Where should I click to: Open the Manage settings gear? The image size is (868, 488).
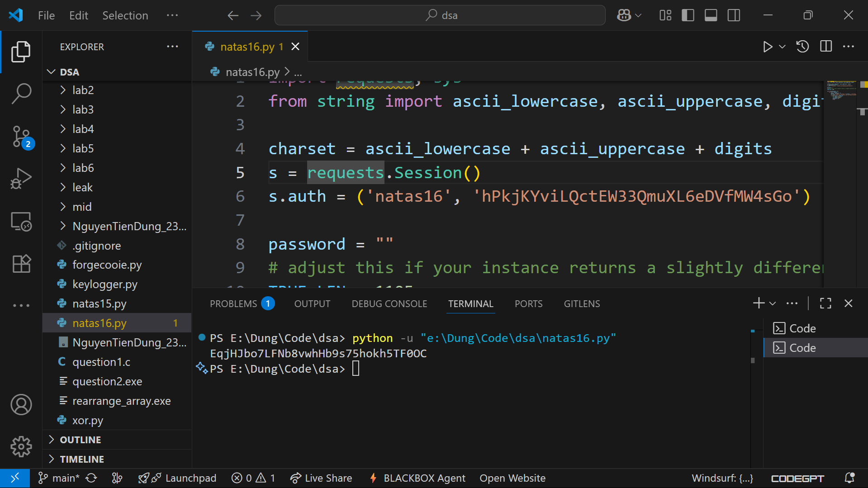tap(21, 446)
